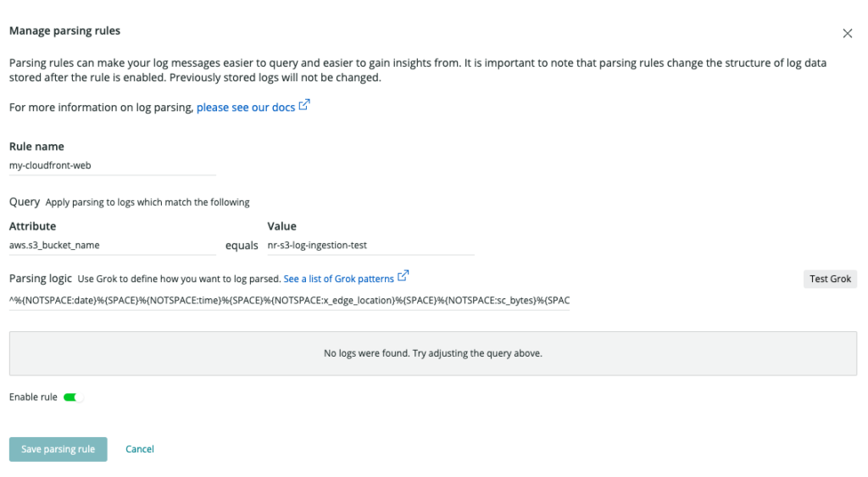This screenshot has height=477, width=868.
Task: Click the 'Query' section label
Action: tap(25, 202)
